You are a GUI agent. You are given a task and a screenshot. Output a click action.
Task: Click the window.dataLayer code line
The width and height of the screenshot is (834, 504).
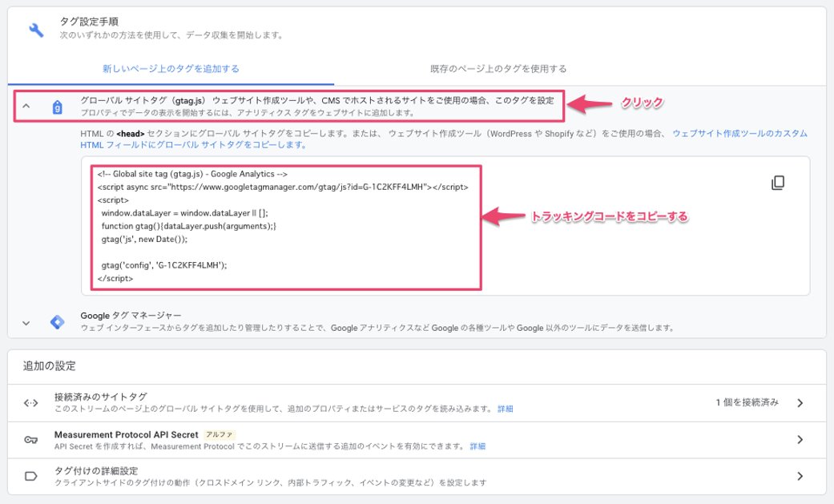184,213
